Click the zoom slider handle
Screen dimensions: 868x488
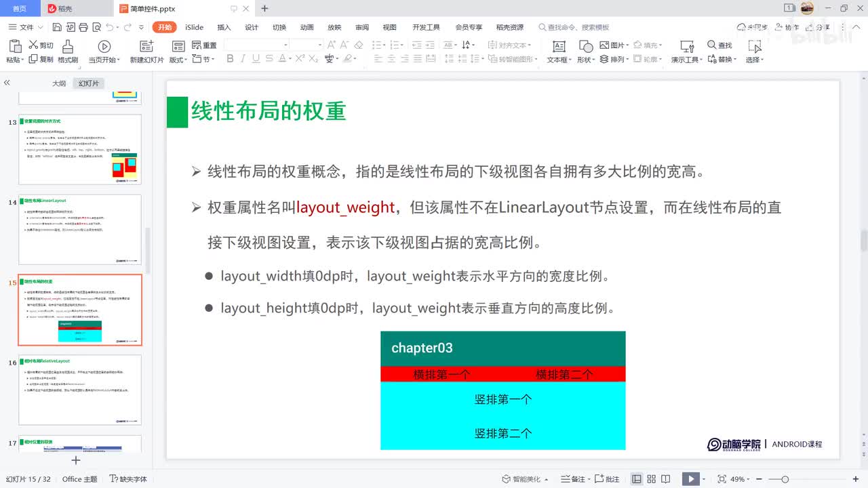coord(785,479)
